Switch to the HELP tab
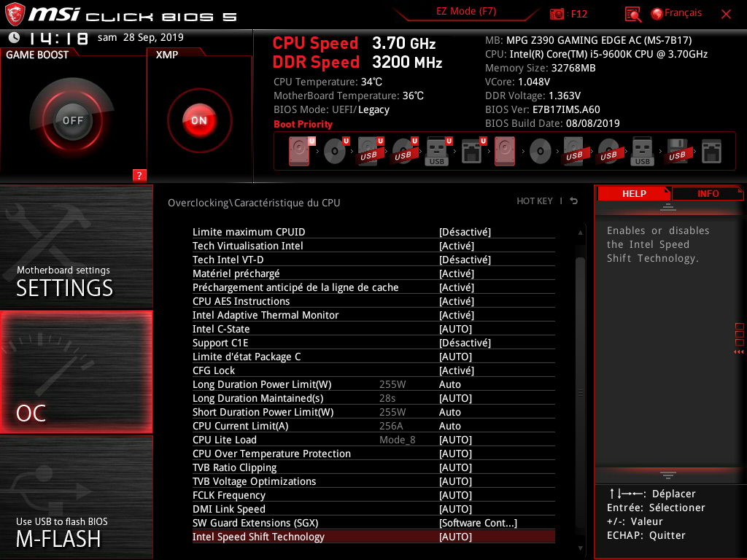This screenshot has height=560, width=747. click(634, 193)
